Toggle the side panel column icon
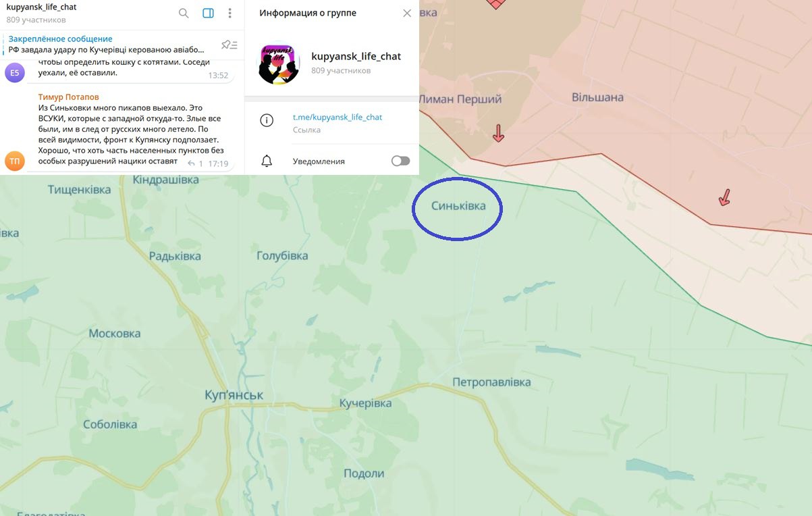Viewport: 812px width, 516px height. [208, 13]
